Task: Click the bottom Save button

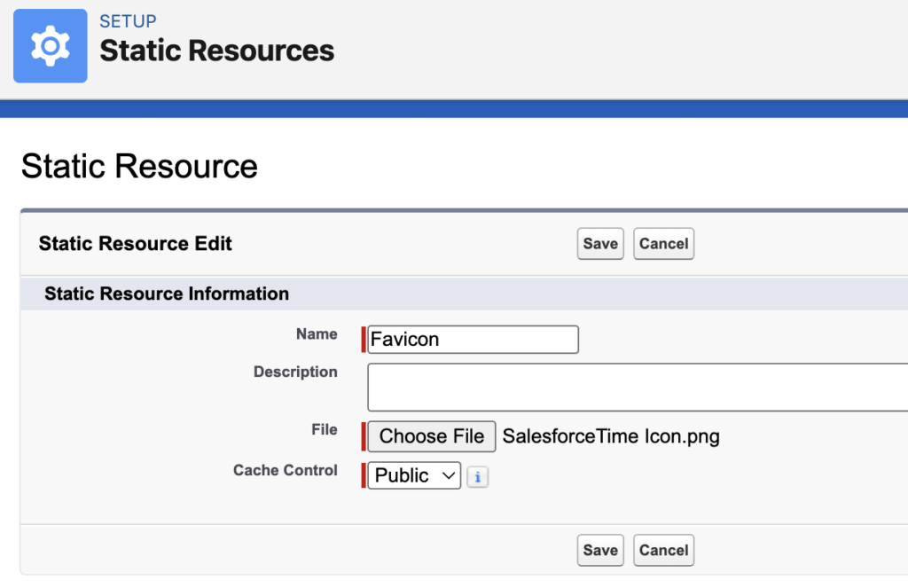Action: 600,550
